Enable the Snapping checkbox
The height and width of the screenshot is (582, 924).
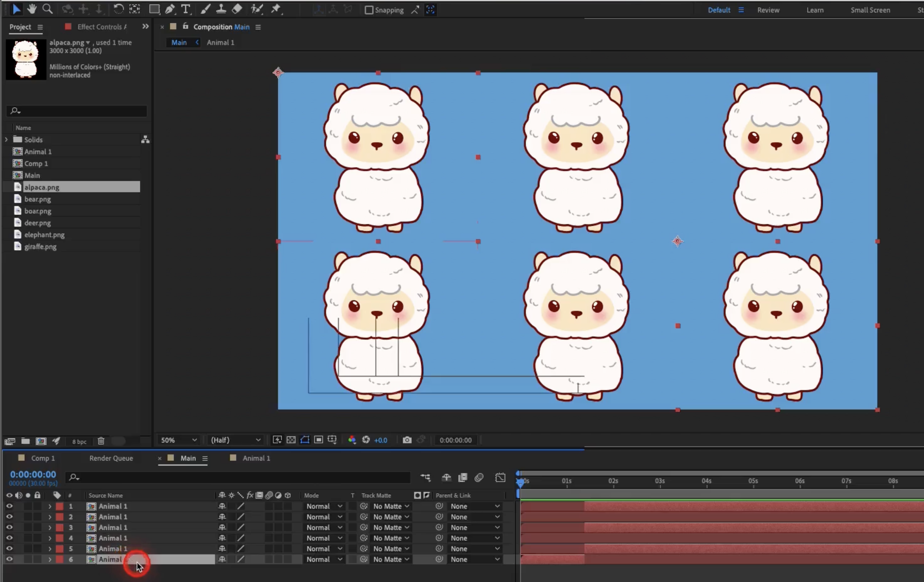point(369,10)
